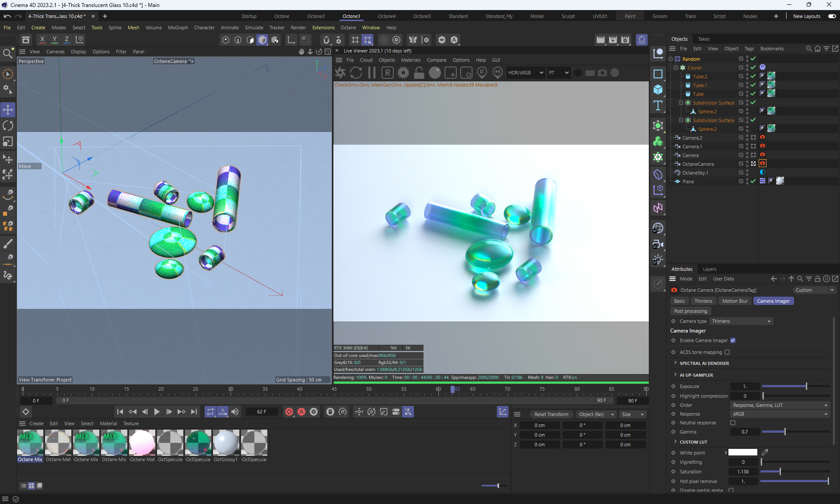The width and height of the screenshot is (840, 504).
Task: Click the Reset Transform button
Action: tap(551, 414)
